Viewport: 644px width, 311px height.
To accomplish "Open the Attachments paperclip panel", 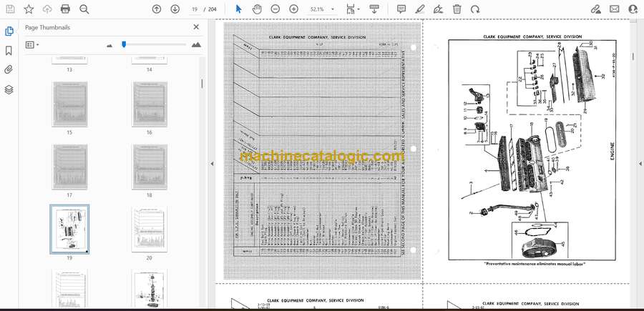I will pyautogui.click(x=9, y=70).
